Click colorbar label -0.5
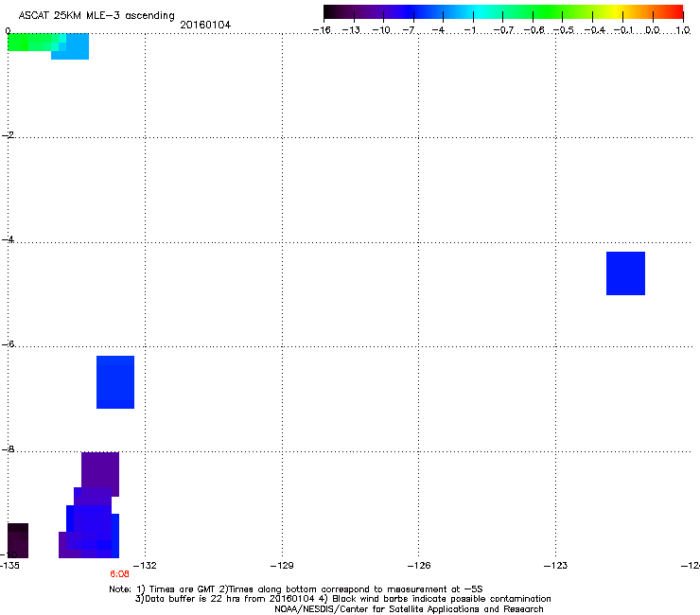Image resolution: width=700 pixels, height=615 pixels. click(x=564, y=30)
